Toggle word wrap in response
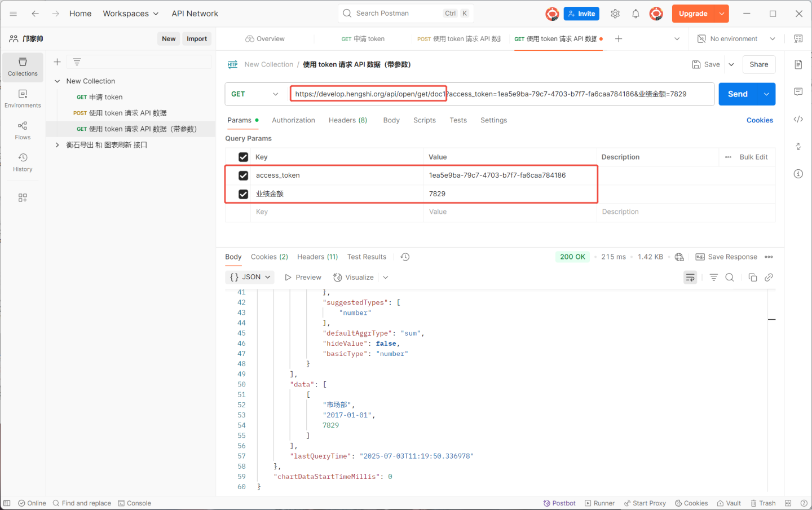Viewport: 812px width, 510px height. point(690,278)
